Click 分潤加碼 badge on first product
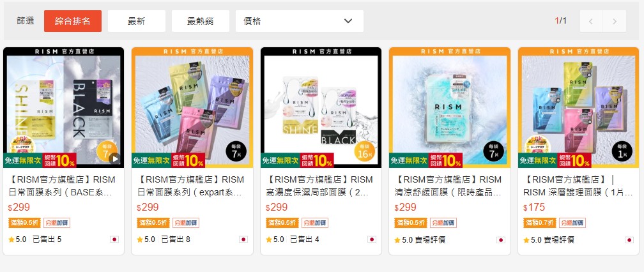Viewport: 644px width, 272px height. [x=57, y=223]
